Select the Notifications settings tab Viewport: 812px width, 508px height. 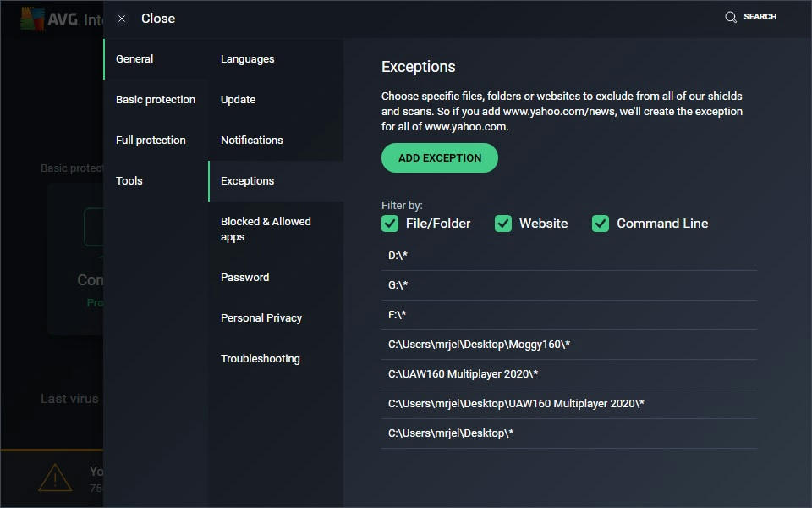click(276, 140)
